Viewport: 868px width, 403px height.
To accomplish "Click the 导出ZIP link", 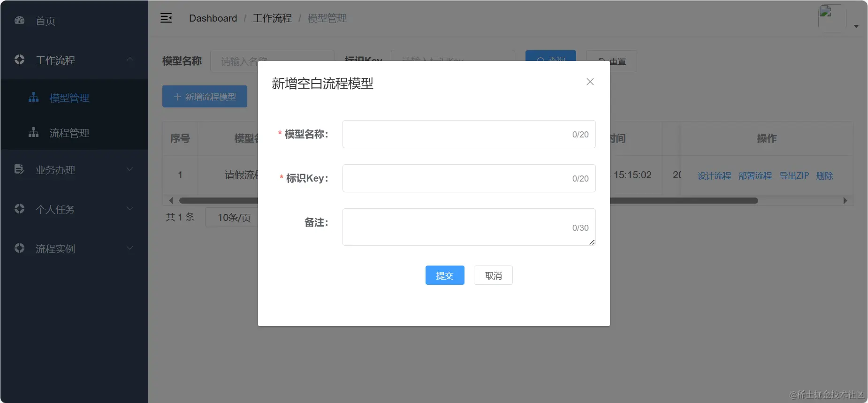I will pyautogui.click(x=794, y=175).
